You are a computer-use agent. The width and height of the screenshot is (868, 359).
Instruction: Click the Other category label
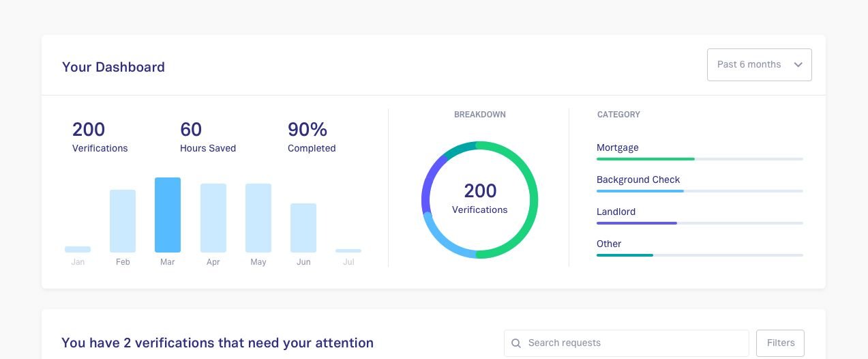[x=609, y=244]
